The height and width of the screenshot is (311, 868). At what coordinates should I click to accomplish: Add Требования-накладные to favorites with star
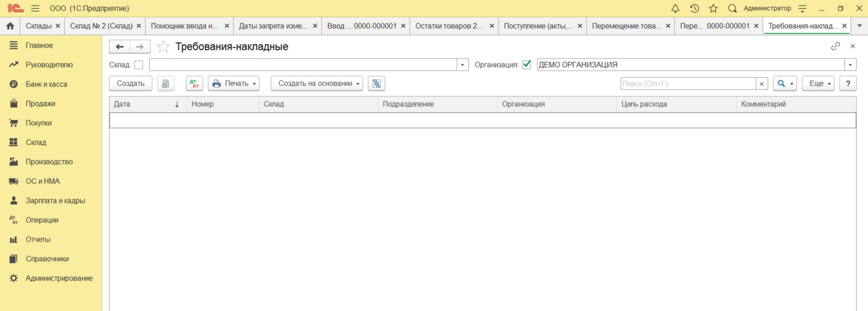pos(163,47)
